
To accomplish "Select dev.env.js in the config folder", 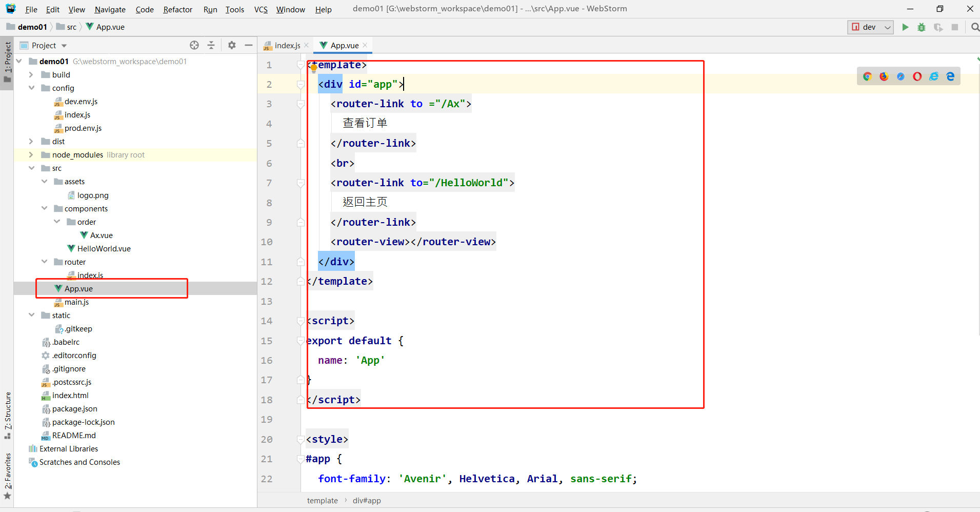I will tap(81, 101).
